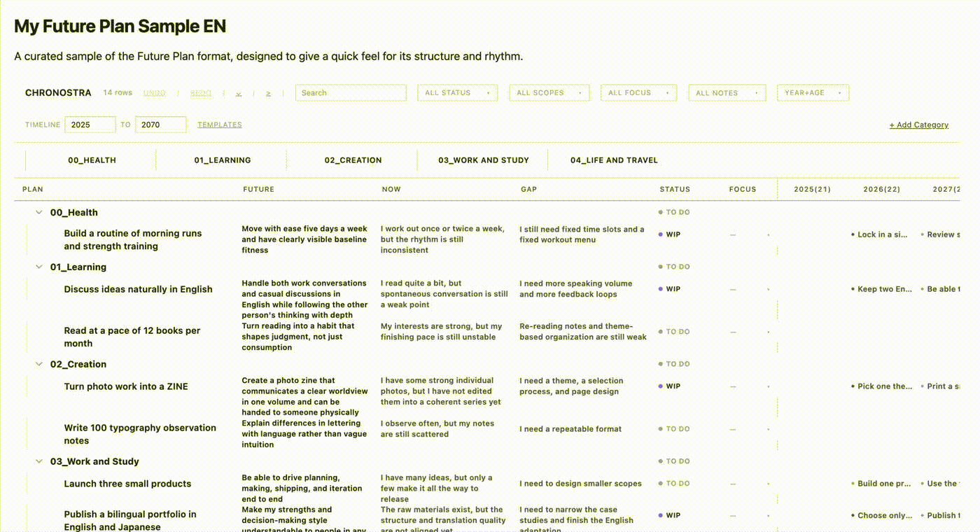Click the timeline start year field 2025
The height and width of the screenshot is (532, 980).
[x=90, y=125]
